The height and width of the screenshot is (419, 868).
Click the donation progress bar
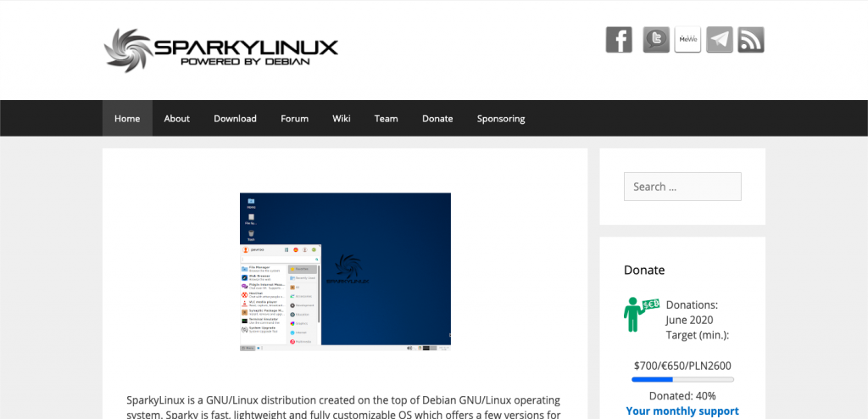tap(682, 380)
